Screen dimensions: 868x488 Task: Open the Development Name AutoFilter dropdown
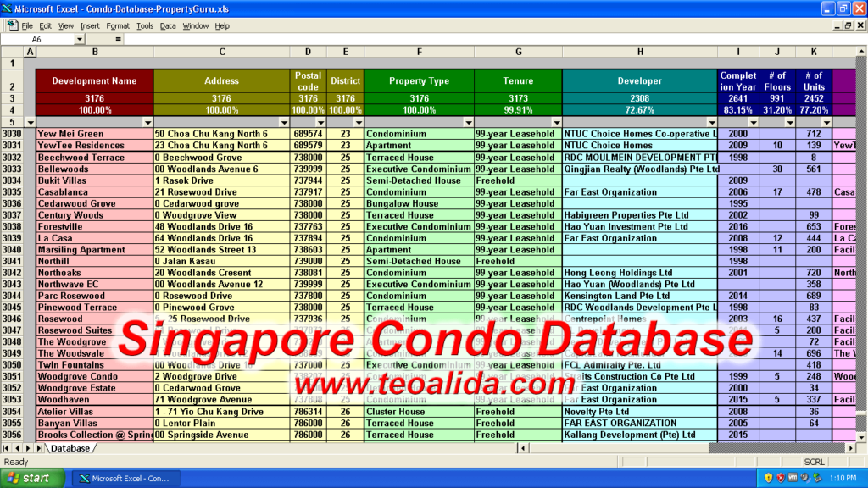(147, 121)
